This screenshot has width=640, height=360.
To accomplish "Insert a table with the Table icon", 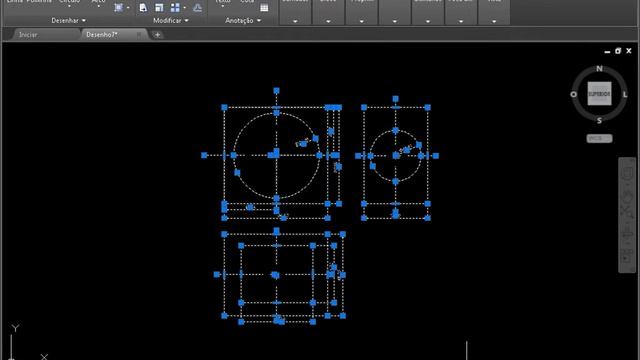I will pos(264,7).
